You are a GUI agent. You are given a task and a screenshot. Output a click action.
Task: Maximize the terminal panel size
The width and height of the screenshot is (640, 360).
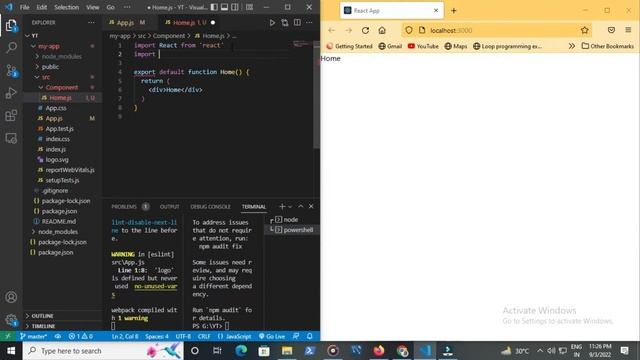point(301,207)
